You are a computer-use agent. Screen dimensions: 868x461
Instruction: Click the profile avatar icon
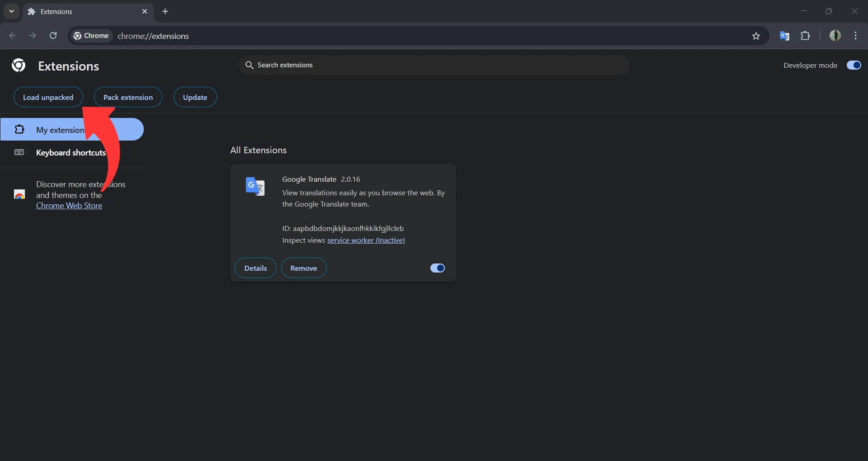coord(835,36)
